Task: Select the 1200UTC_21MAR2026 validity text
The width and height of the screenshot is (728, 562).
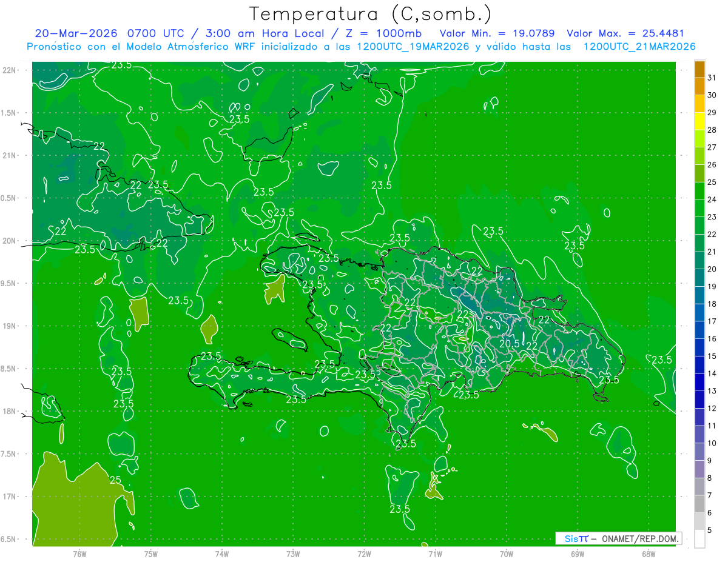Action: coord(639,47)
